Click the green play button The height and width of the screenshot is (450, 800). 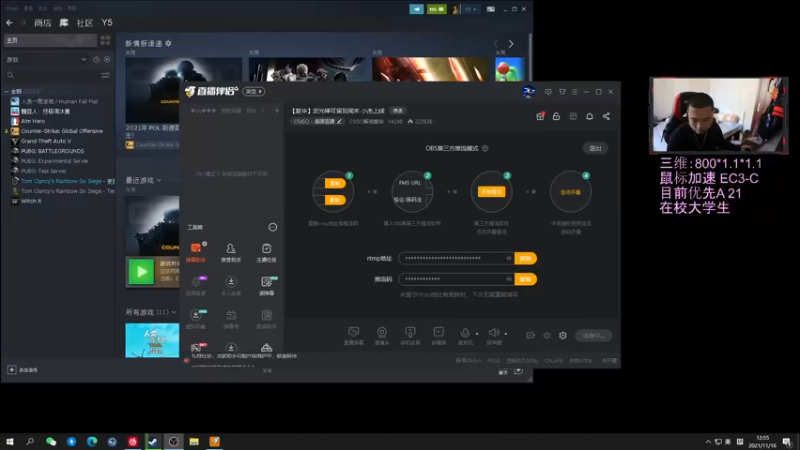[141, 272]
